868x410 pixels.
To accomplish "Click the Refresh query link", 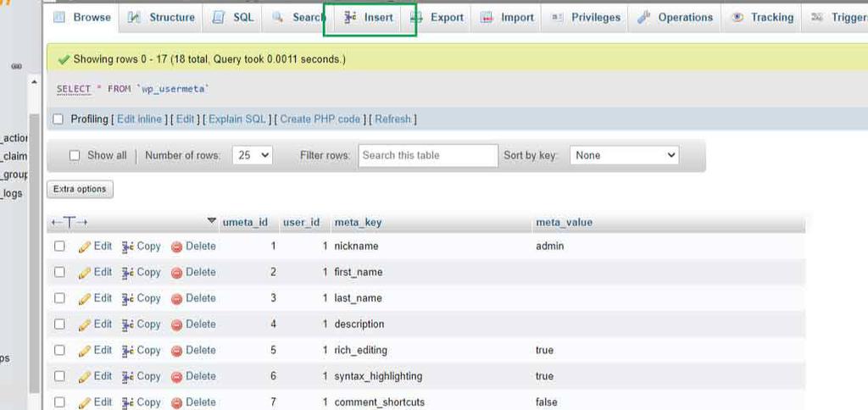I will (x=393, y=119).
